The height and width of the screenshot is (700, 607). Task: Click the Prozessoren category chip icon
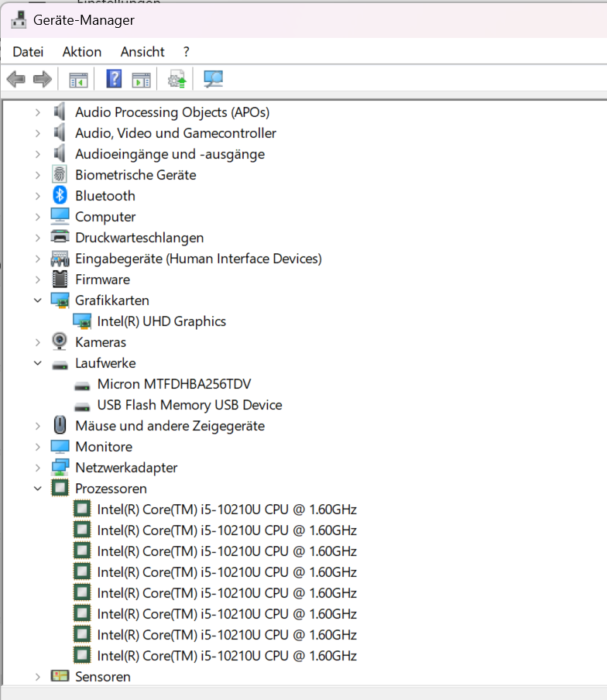[x=60, y=488]
